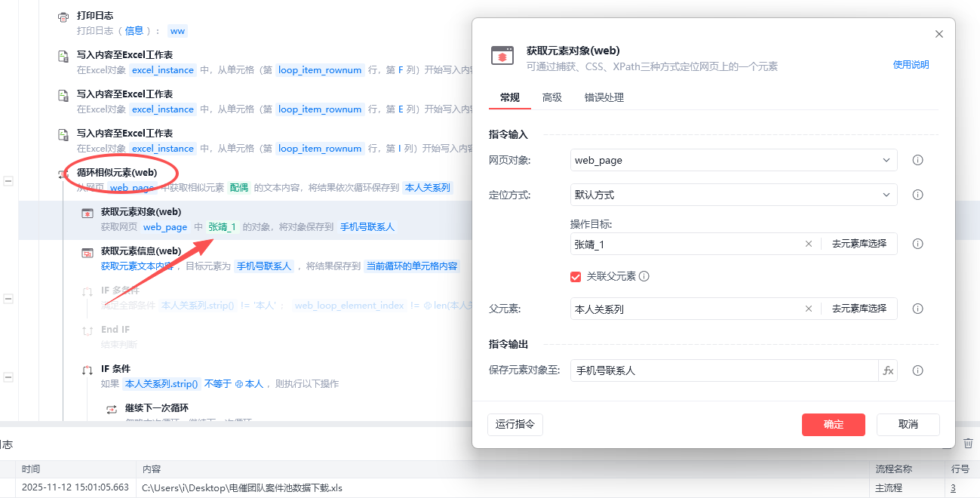This screenshot has height=498, width=980.
Task: Open info tooltip icon for 父元素
Action: [x=918, y=309]
